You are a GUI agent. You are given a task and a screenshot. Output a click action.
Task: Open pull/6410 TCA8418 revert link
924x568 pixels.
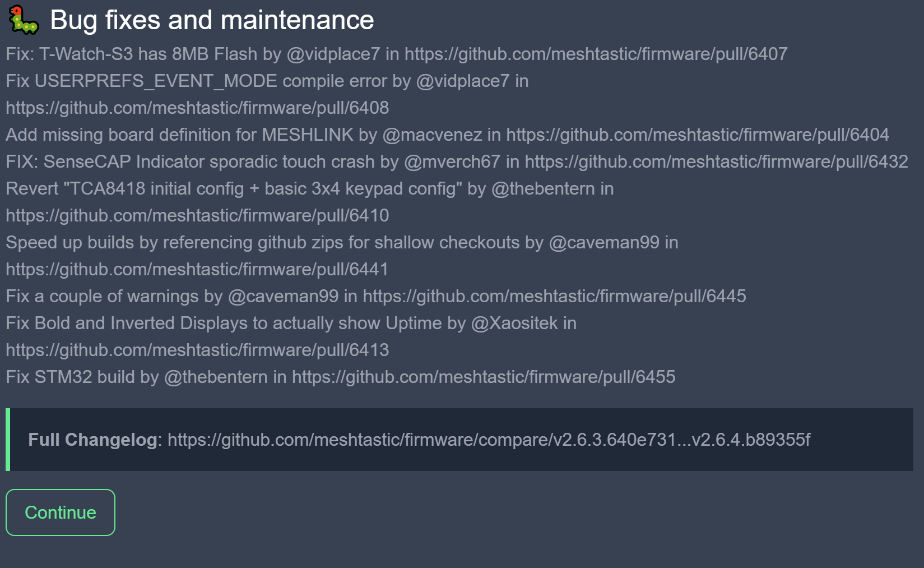(197, 215)
